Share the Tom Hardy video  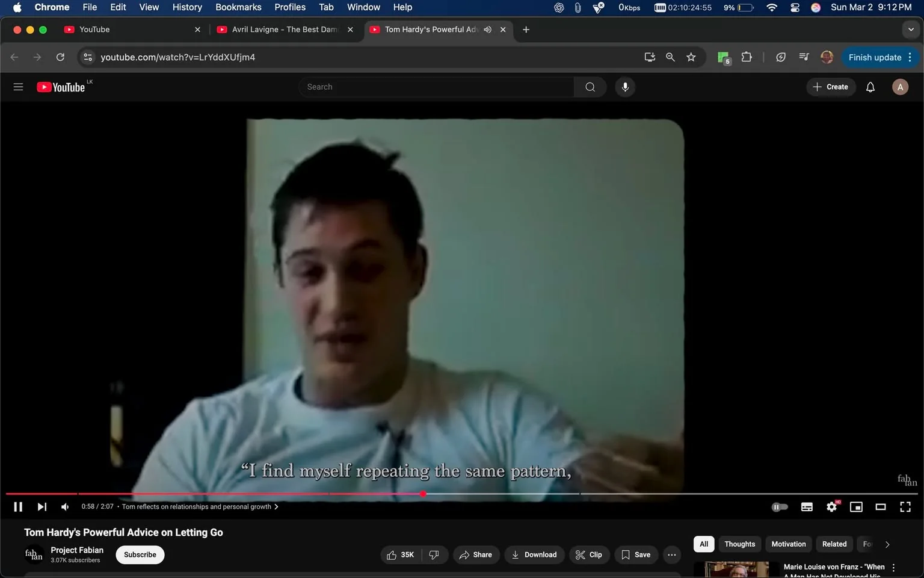pyautogui.click(x=475, y=555)
